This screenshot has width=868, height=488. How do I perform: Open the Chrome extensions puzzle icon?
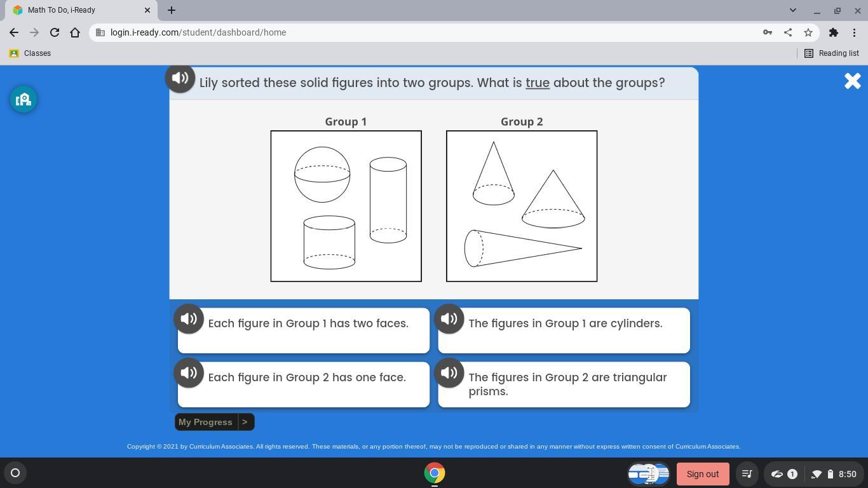833,32
